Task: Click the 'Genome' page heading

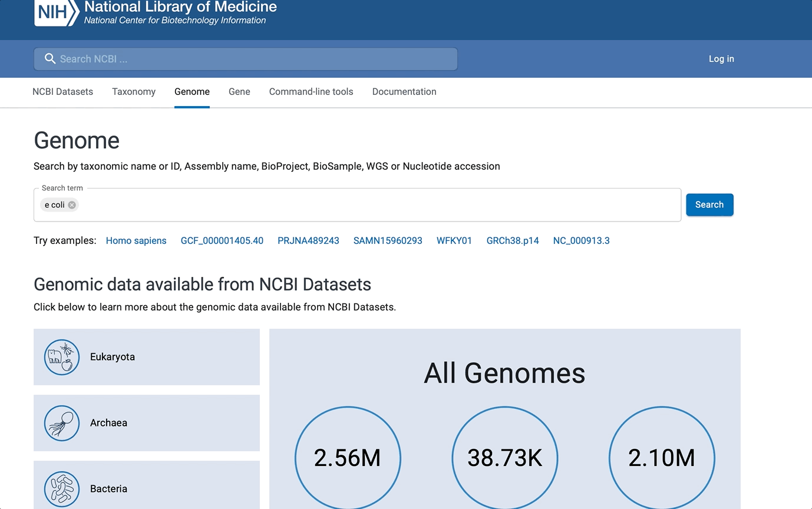Action: (77, 140)
